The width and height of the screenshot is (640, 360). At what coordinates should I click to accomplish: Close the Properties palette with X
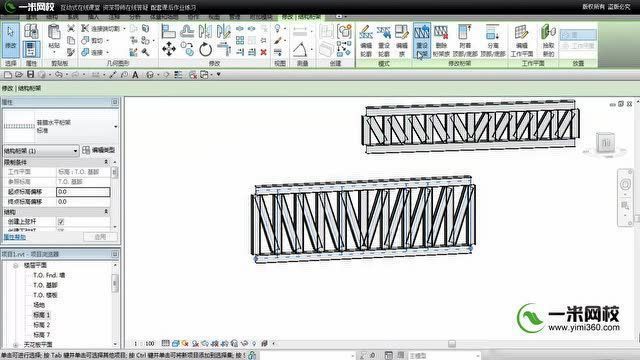[x=115, y=102]
